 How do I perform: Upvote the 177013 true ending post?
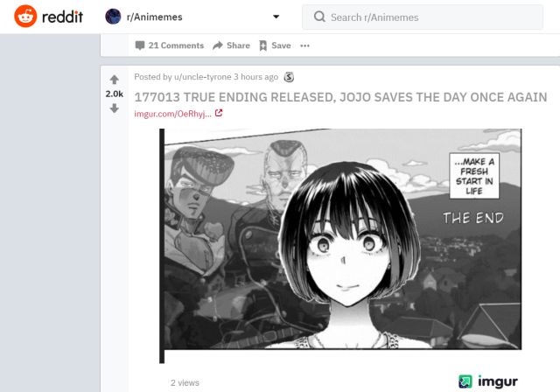[115, 80]
